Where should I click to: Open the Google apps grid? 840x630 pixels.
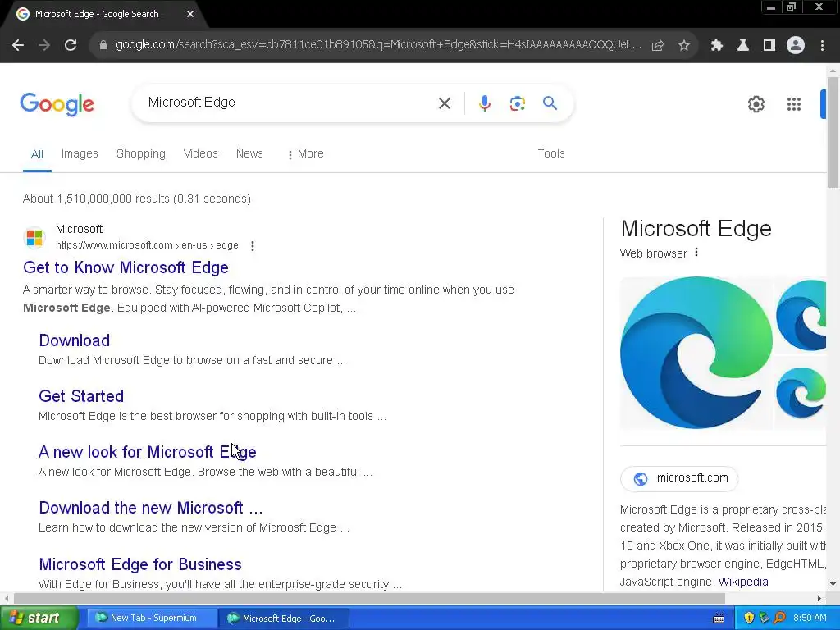(794, 104)
